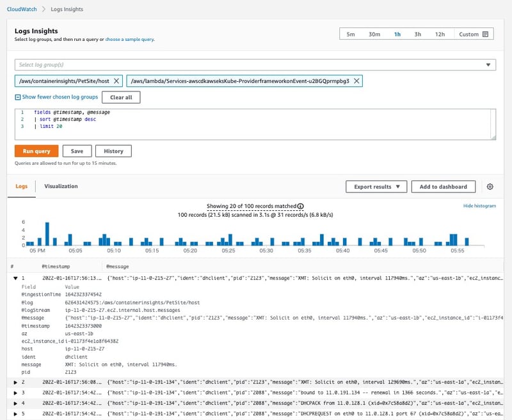Choose the Custom time range
The image size is (512, 420).
(x=474, y=35)
